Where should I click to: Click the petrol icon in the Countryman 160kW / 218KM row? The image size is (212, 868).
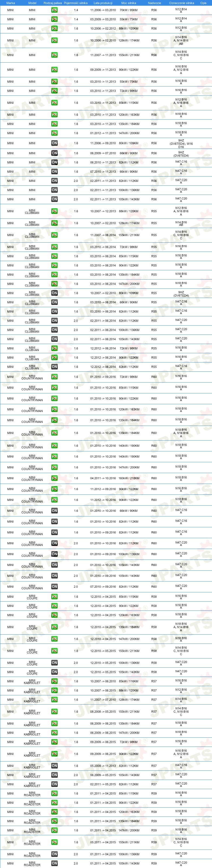54,478
